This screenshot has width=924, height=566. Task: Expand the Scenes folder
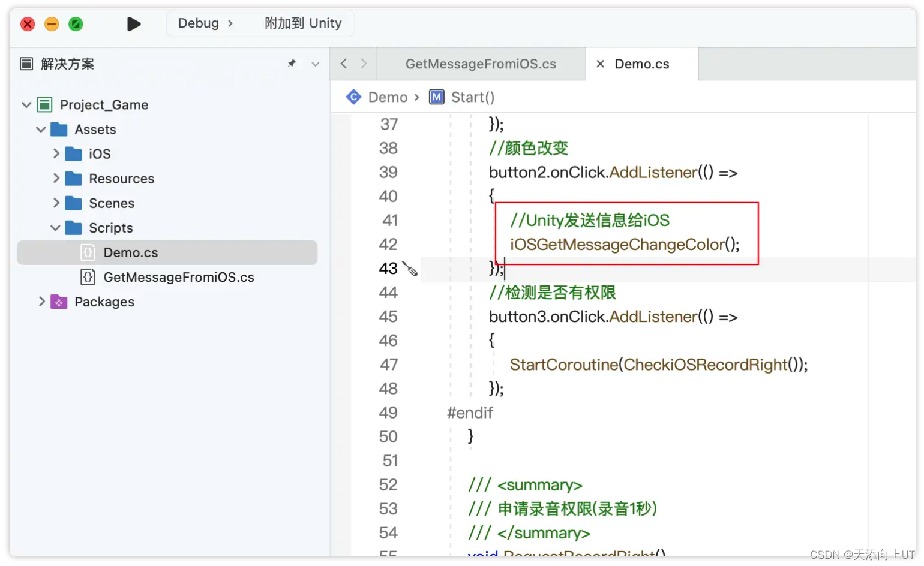pos(56,203)
